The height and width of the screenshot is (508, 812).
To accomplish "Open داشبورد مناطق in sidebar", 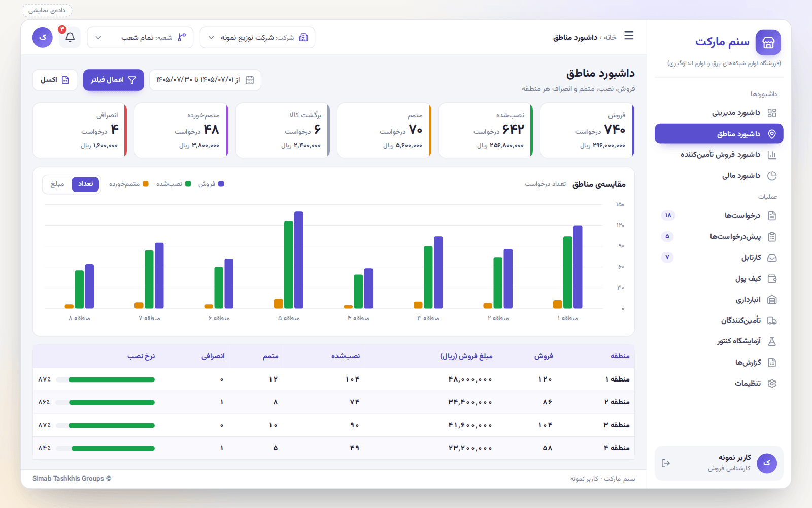I will click(719, 134).
